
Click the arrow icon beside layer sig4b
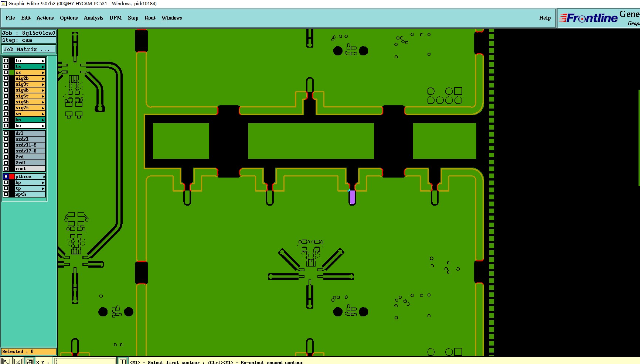click(x=43, y=90)
